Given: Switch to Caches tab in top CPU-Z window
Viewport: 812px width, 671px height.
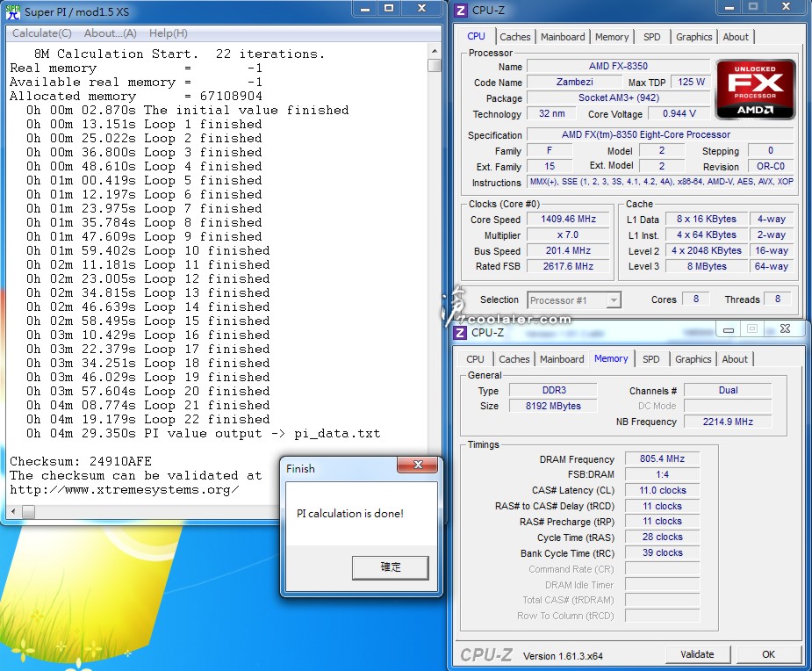Looking at the screenshot, I should [514, 37].
